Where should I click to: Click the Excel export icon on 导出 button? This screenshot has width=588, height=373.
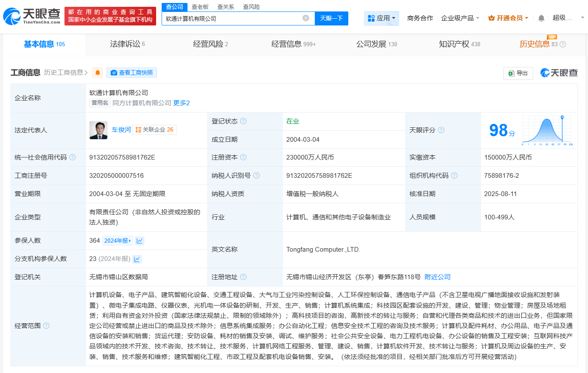(512, 73)
